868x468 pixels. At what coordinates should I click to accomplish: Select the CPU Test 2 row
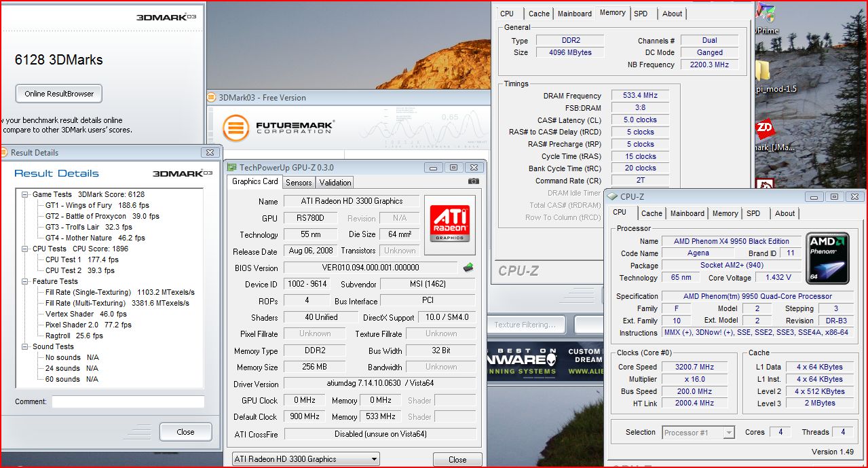click(80, 270)
